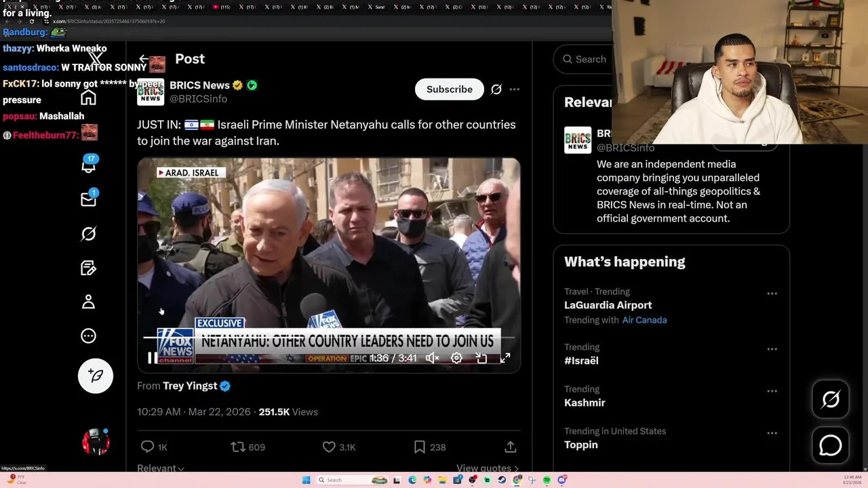868x488 pixels.
Task: Click the 251.5K Views count
Action: (x=288, y=411)
